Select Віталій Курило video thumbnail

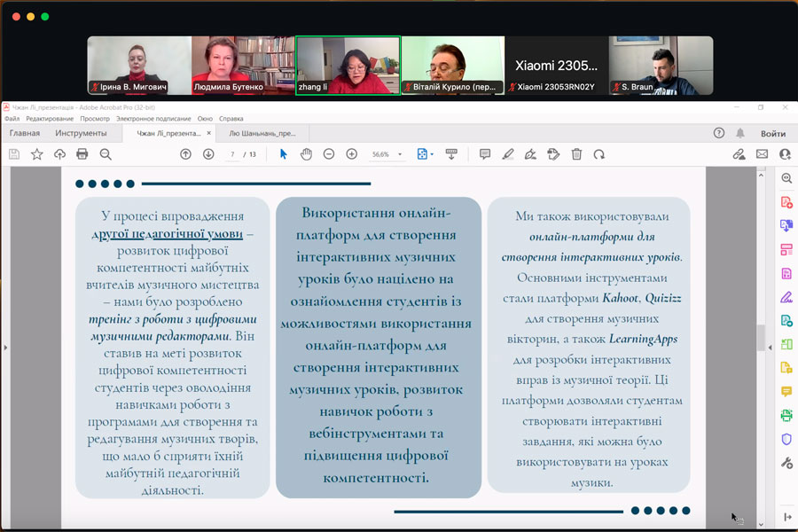pyautogui.click(x=453, y=65)
